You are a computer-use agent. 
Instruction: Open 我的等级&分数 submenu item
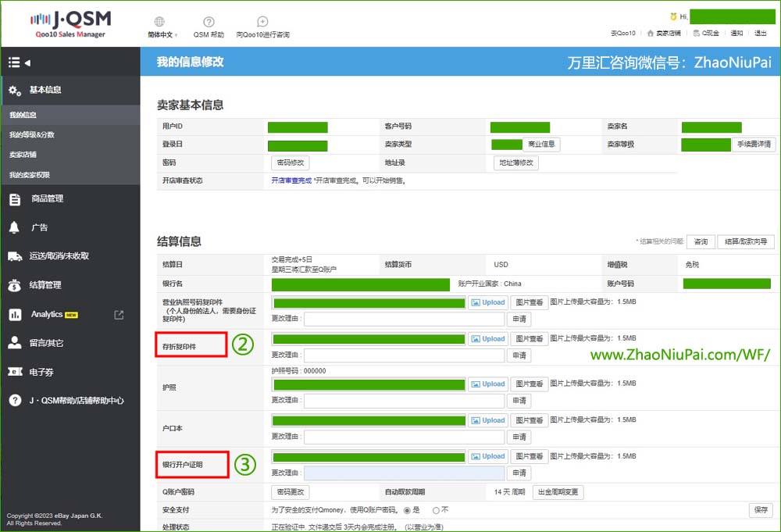32,134
